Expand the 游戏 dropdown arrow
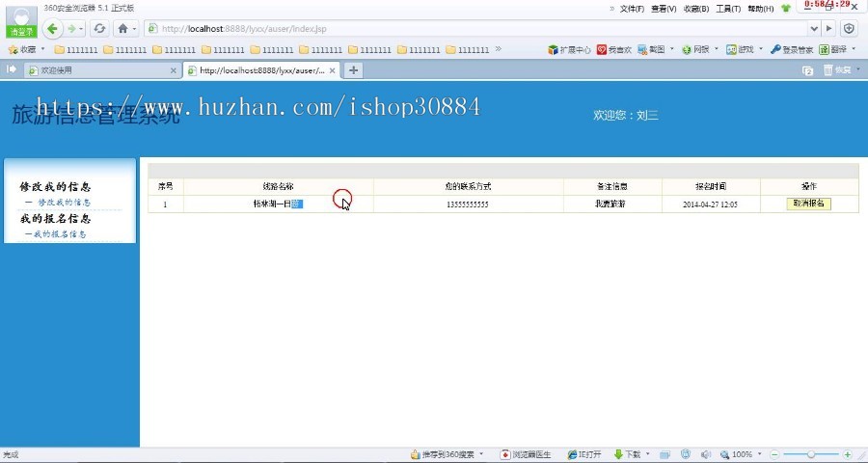Screen dimensions: 868x463 pyautogui.click(x=761, y=49)
